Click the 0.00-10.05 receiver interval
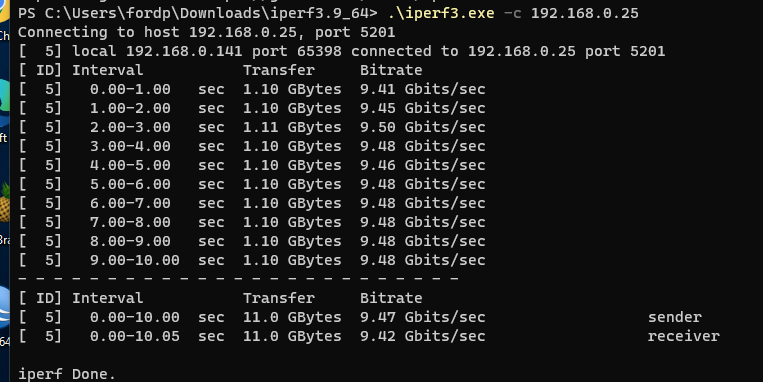 tap(134, 336)
